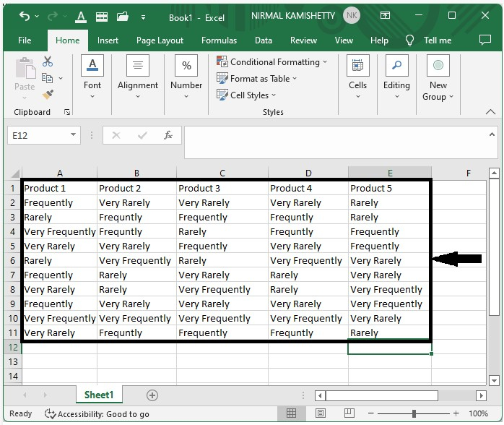The height and width of the screenshot is (425, 504).
Task: Click the Cancel X in formula bar
Action: tap(116, 135)
